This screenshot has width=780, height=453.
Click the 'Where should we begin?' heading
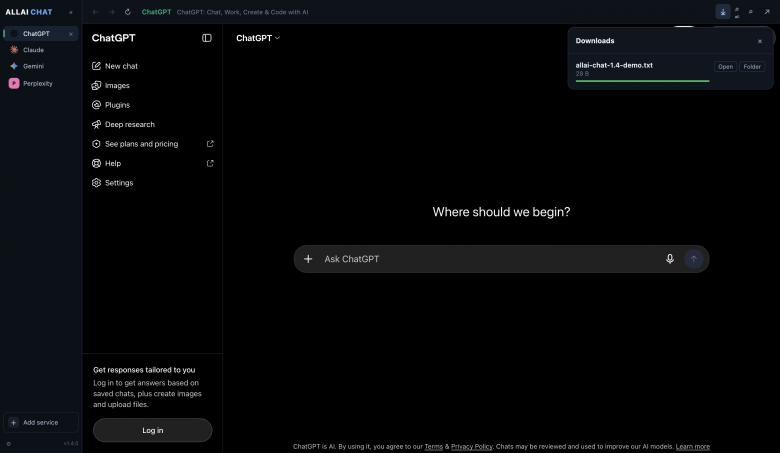pos(501,212)
